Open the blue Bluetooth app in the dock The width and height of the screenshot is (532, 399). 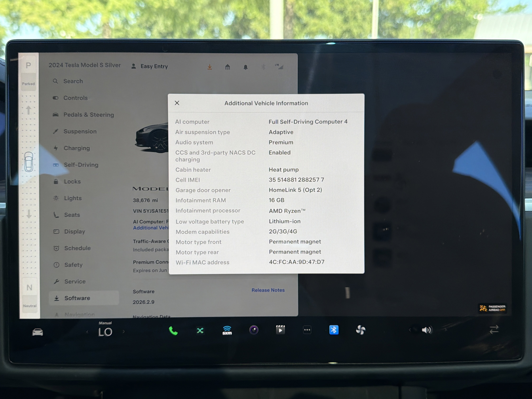(334, 330)
